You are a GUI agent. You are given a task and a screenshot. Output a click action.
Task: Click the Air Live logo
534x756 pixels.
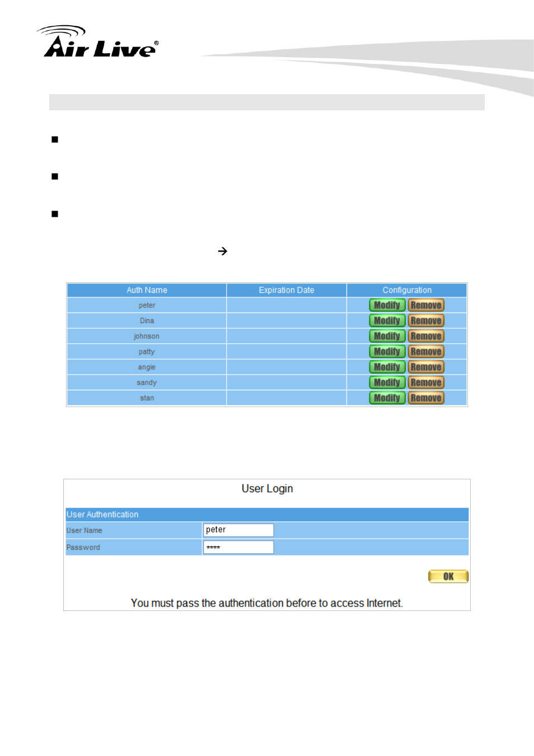(x=98, y=42)
